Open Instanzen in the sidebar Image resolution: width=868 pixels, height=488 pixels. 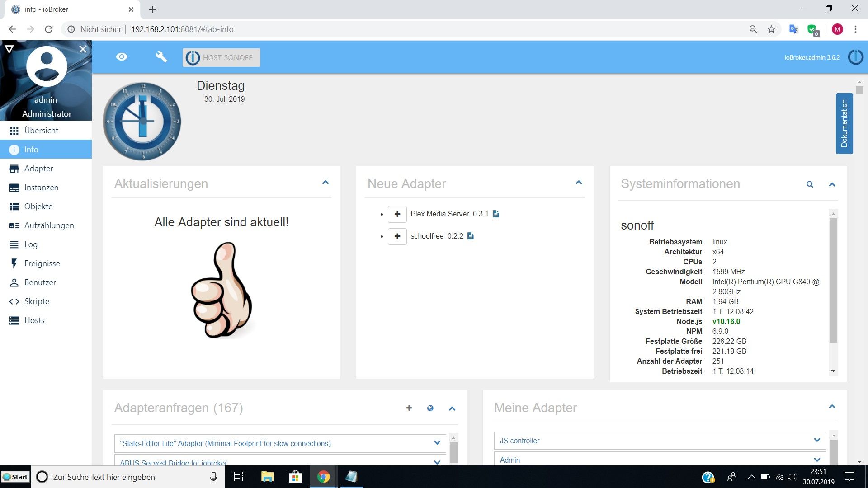pos(41,188)
